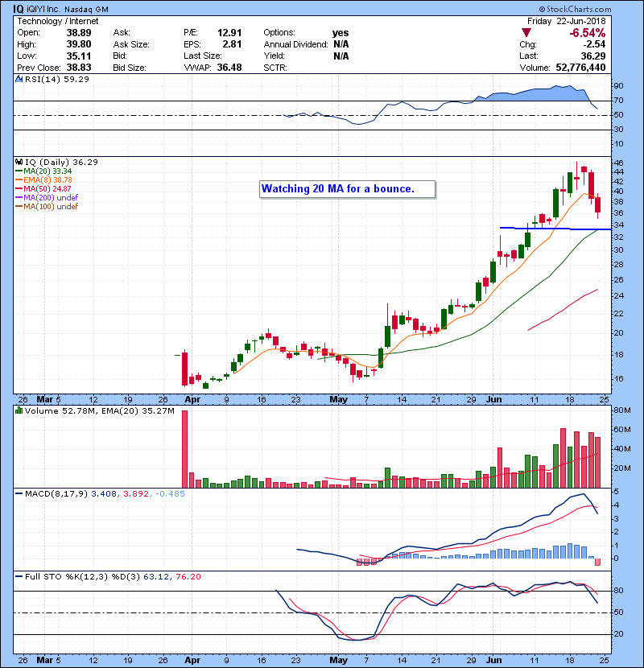
Task: Click the Options value 'yes'
Action: 341,33
